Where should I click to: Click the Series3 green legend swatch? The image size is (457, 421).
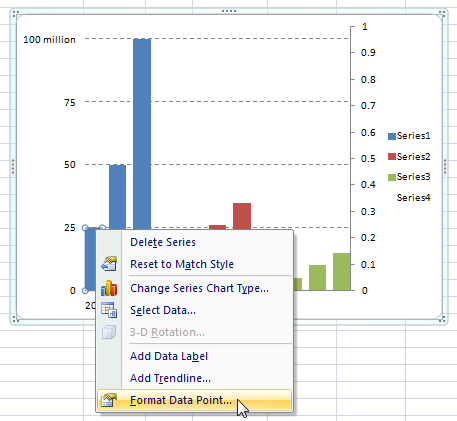392,177
